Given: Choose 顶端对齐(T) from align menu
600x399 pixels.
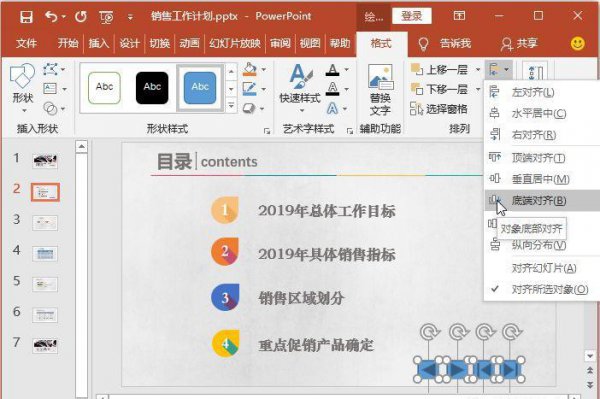Looking at the screenshot, I should [542, 158].
